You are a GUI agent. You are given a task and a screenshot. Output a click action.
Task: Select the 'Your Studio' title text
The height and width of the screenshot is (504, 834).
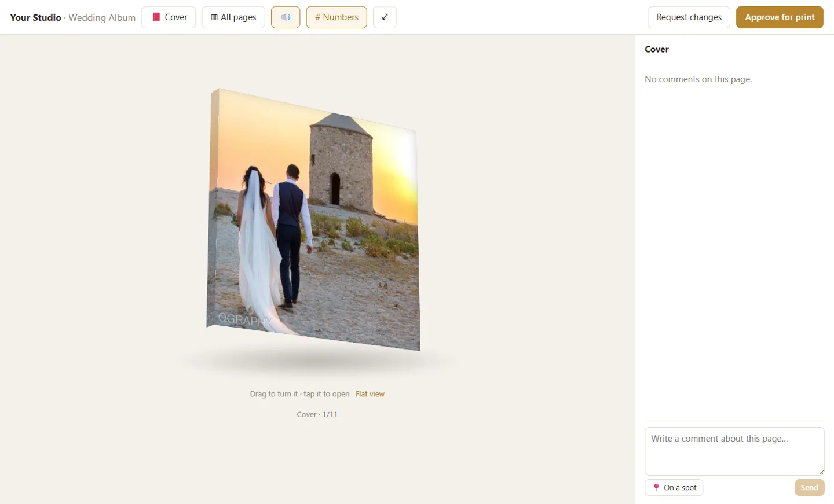(x=36, y=17)
